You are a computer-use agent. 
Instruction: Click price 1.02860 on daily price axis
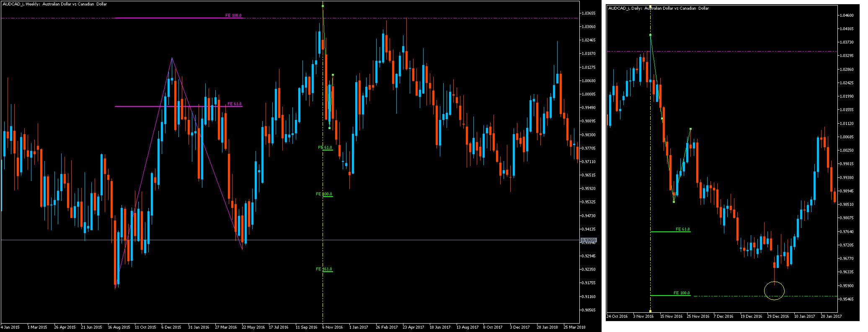click(847, 70)
